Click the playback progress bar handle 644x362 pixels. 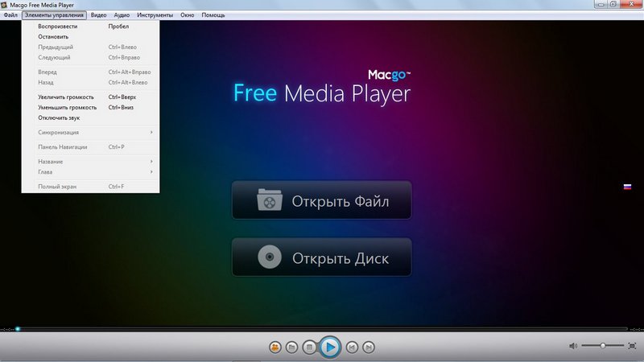[18, 329]
